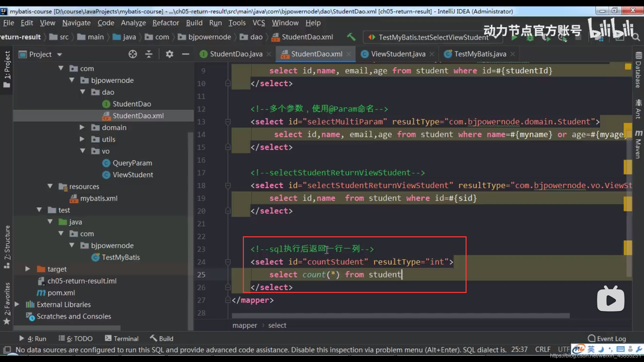Collapse the resources folder
The width and height of the screenshot is (644, 362).
(x=50, y=186)
